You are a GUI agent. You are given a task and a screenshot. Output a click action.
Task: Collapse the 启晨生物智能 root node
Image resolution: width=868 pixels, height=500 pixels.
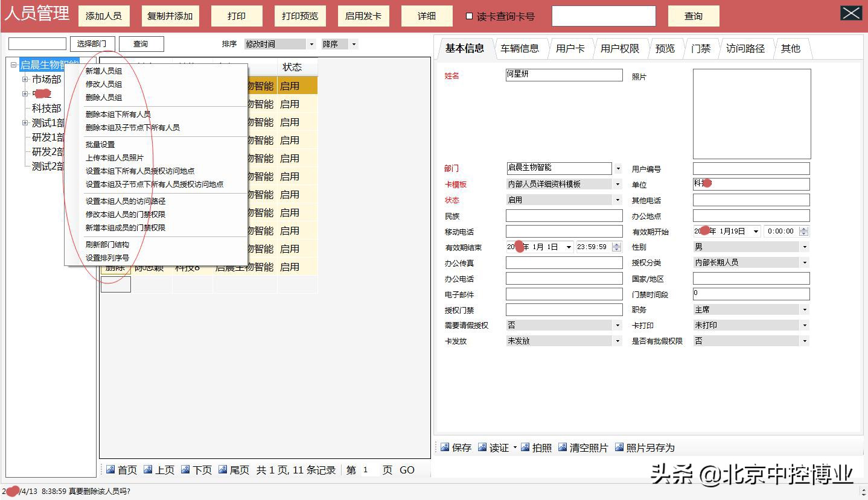click(x=13, y=65)
